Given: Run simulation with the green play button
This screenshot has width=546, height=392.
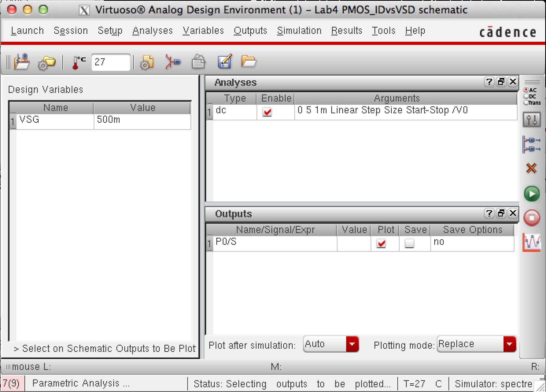Looking at the screenshot, I should pyautogui.click(x=532, y=194).
